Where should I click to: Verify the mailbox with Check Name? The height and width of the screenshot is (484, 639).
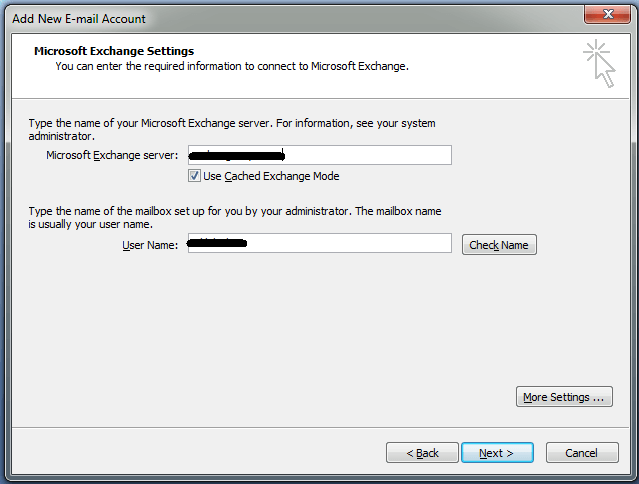click(x=499, y=245)
